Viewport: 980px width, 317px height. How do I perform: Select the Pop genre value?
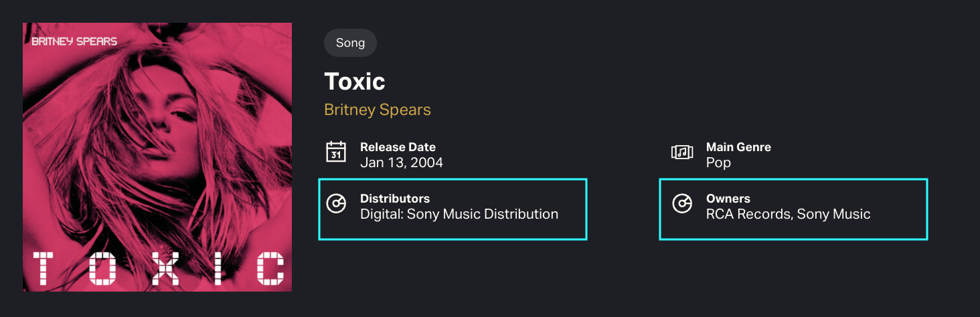[x=718, y=163]
